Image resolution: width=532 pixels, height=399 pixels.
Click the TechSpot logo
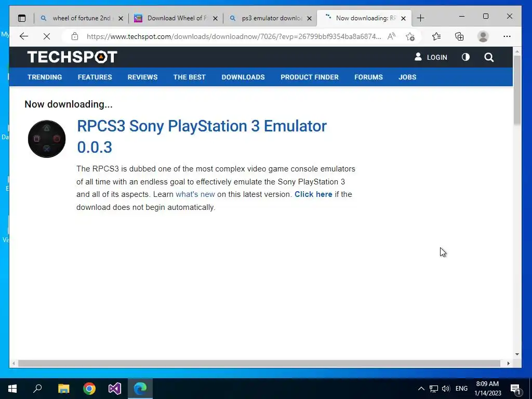coord(72,57)
